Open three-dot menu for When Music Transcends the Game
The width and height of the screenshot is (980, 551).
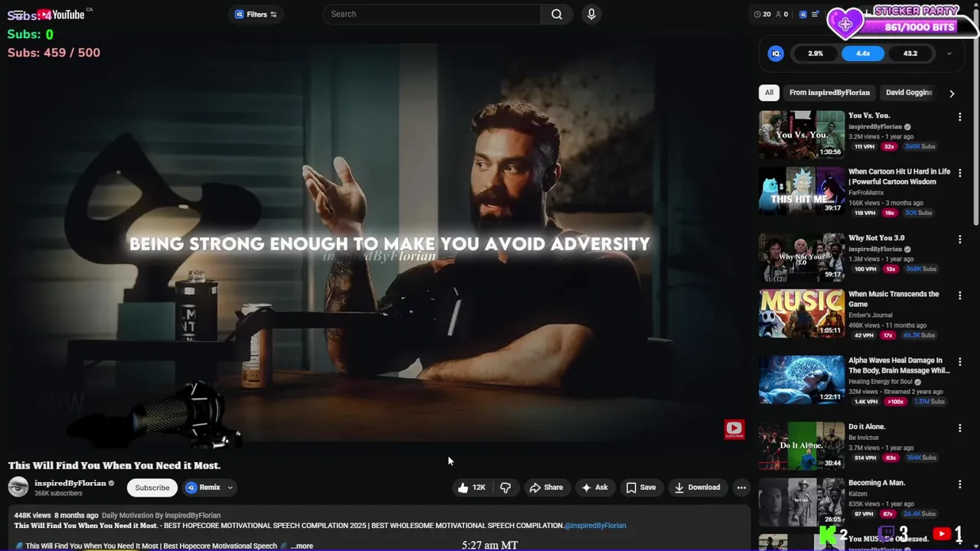click(x=959, y=295)
